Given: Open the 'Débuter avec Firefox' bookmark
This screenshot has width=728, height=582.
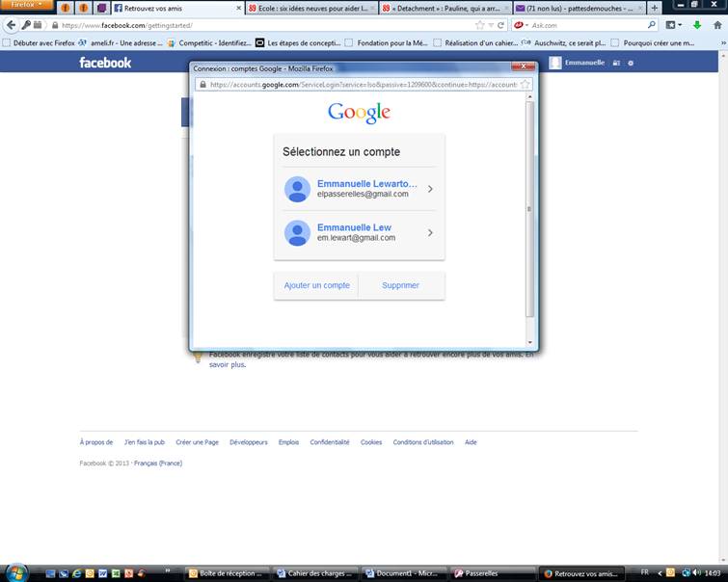Looking at the screenshot, I should click(x=39, y=43).
